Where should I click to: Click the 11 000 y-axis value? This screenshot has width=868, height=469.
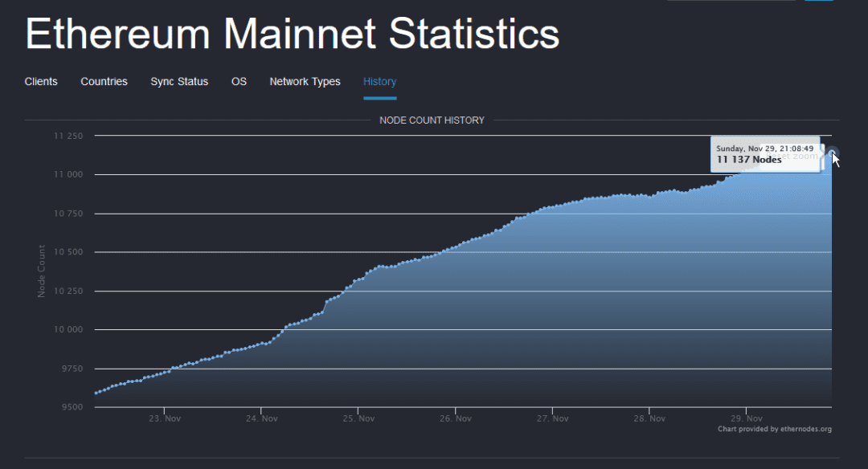(68, 175)
